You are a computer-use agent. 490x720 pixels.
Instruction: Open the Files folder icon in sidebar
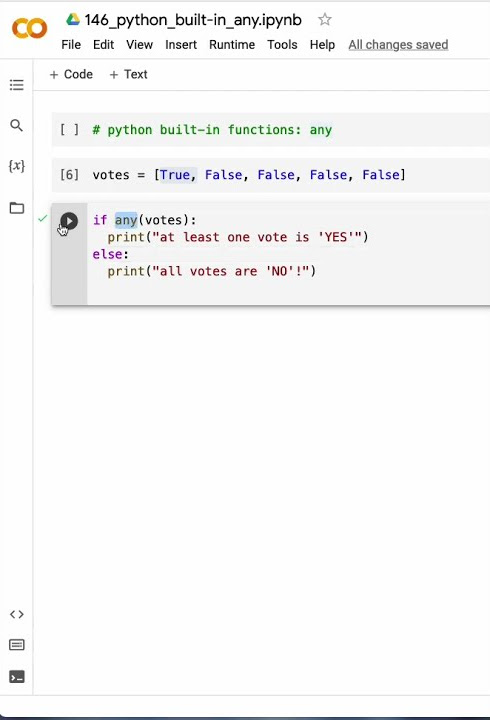point(17,208)
